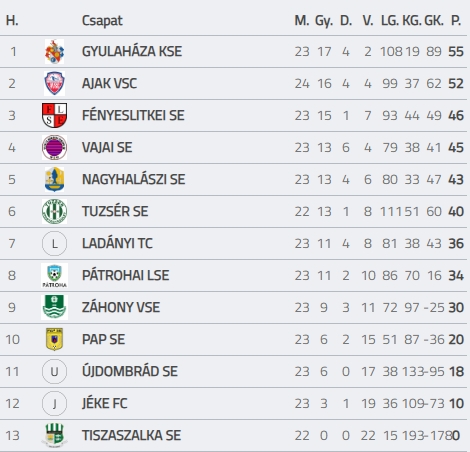Click the P. points column header

pyautogui.click(x=456, y=21)
